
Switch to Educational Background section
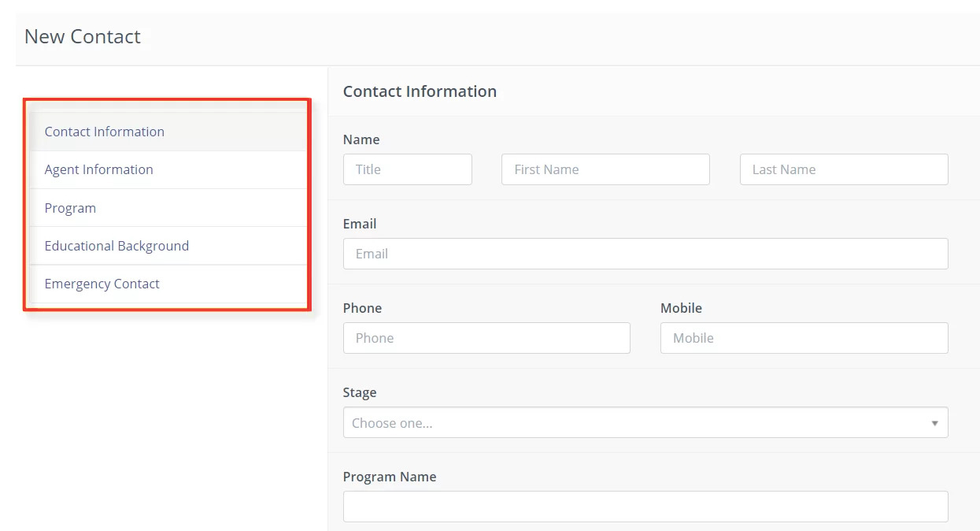click(x=116, y=246)
